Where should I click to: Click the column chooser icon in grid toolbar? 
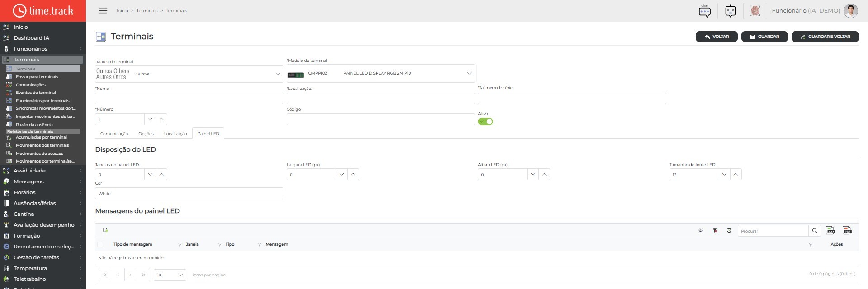click(700, 231)
